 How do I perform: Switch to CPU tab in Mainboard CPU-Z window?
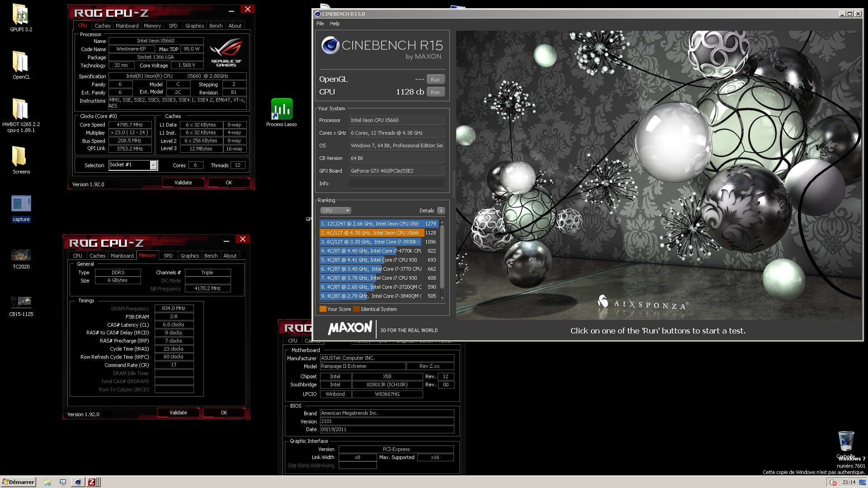tap(293, 341)
